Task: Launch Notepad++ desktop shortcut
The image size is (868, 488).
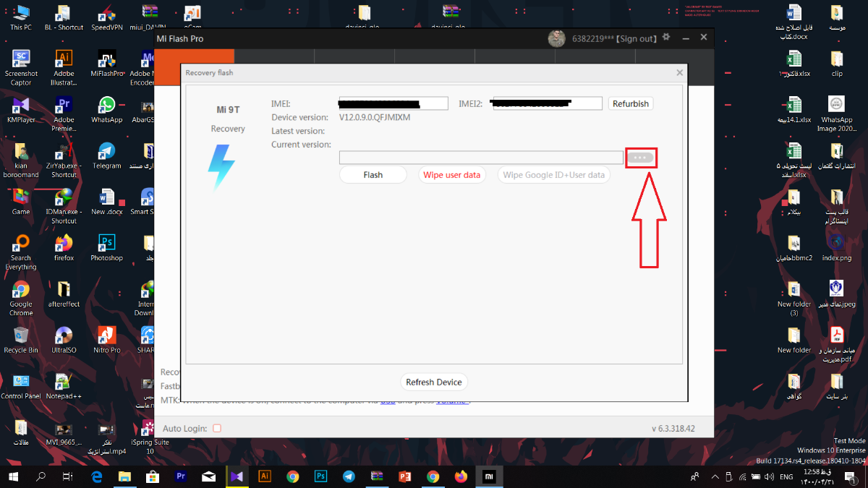Action: tap(64, 386)
